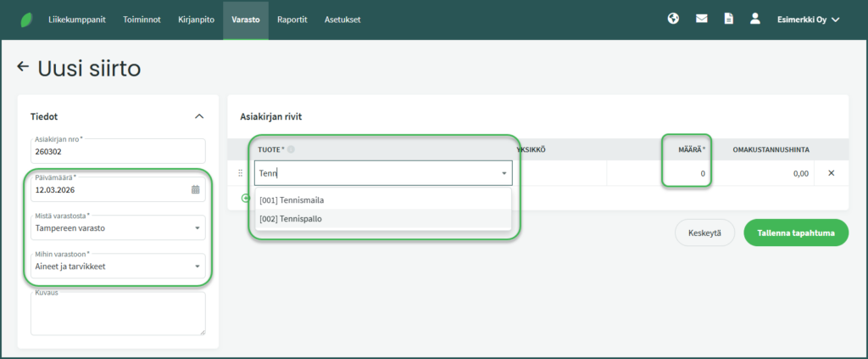Open the Mihin varastoon dropdown
The image size is (868, 359).
119,266
